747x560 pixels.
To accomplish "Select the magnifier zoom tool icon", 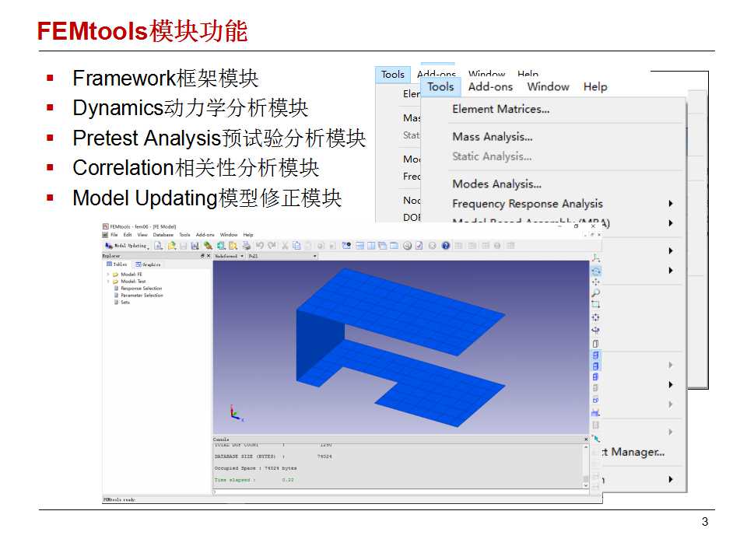I will pyautogui.click(x=596, y=293).
